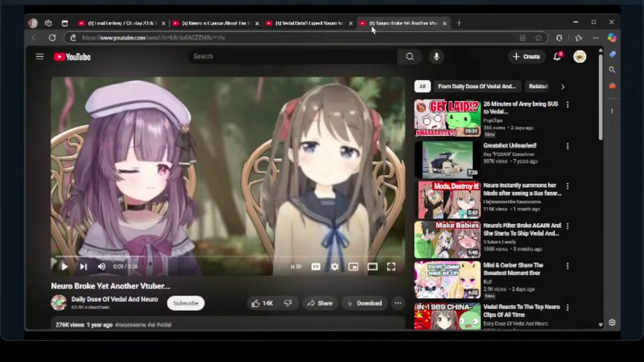
Task: Open the YouTube account avatar menu
Action: point(580,57)
